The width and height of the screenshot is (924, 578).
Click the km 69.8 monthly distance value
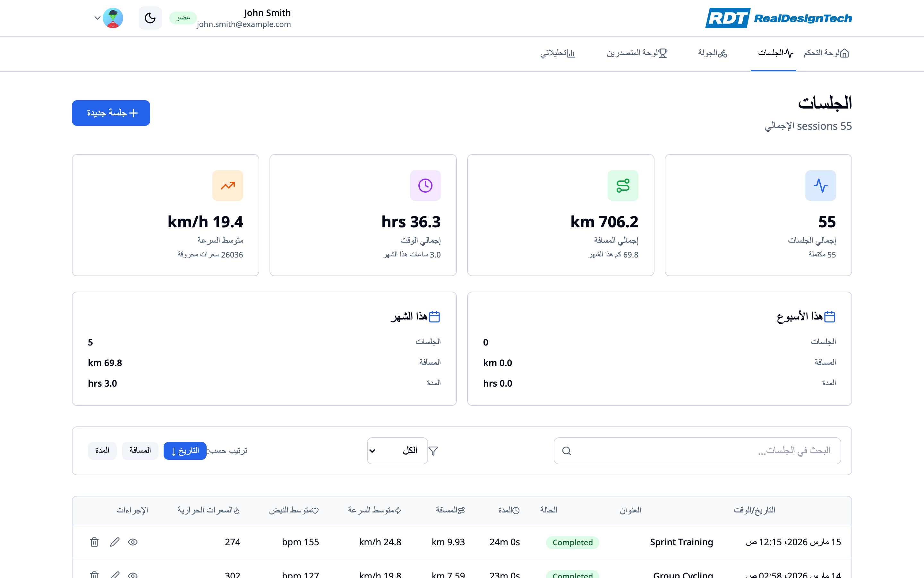click(105, 363)
